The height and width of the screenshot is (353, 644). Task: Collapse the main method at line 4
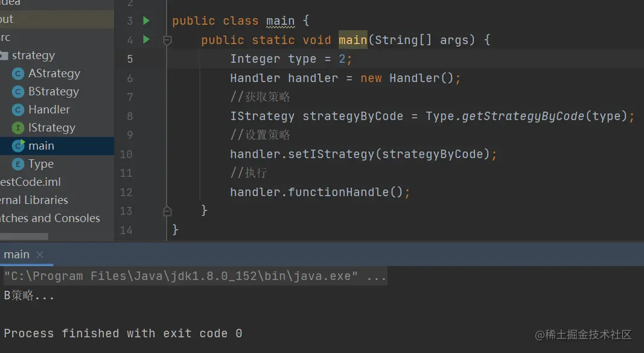pyautogui.click(x=167, y=40)
